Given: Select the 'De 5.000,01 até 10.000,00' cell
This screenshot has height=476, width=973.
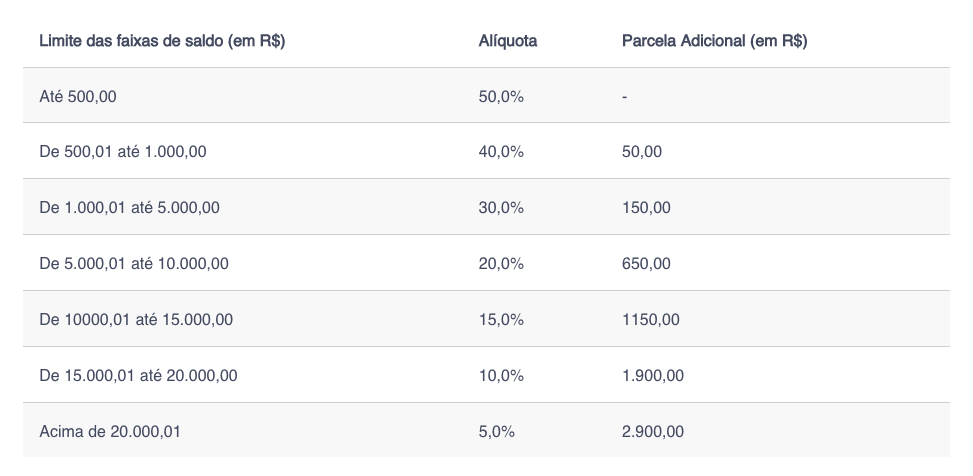Looking at the screenshot, I should click(x=133, y=264).
